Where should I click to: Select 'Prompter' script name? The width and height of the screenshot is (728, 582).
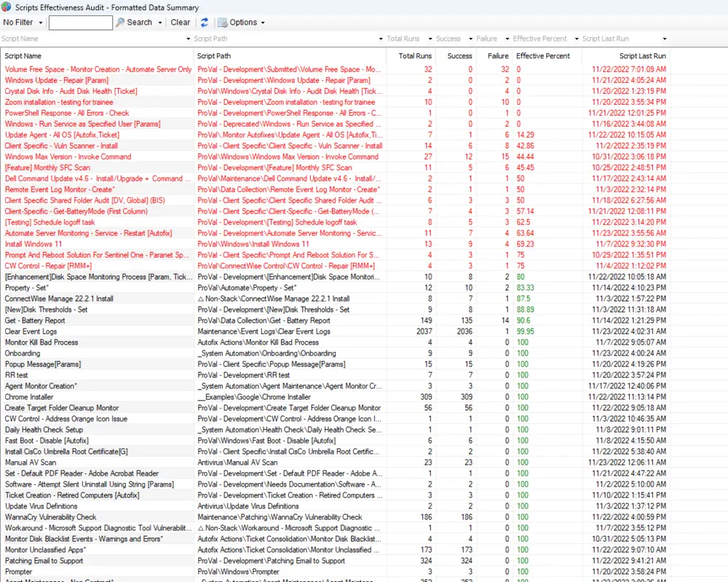click(x=19, y=572)
